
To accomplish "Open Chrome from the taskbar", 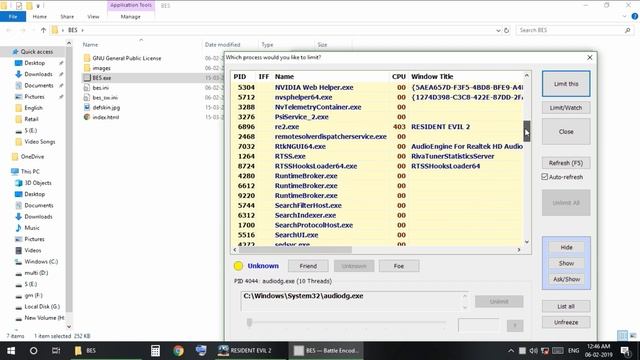I will coord(178,351).
